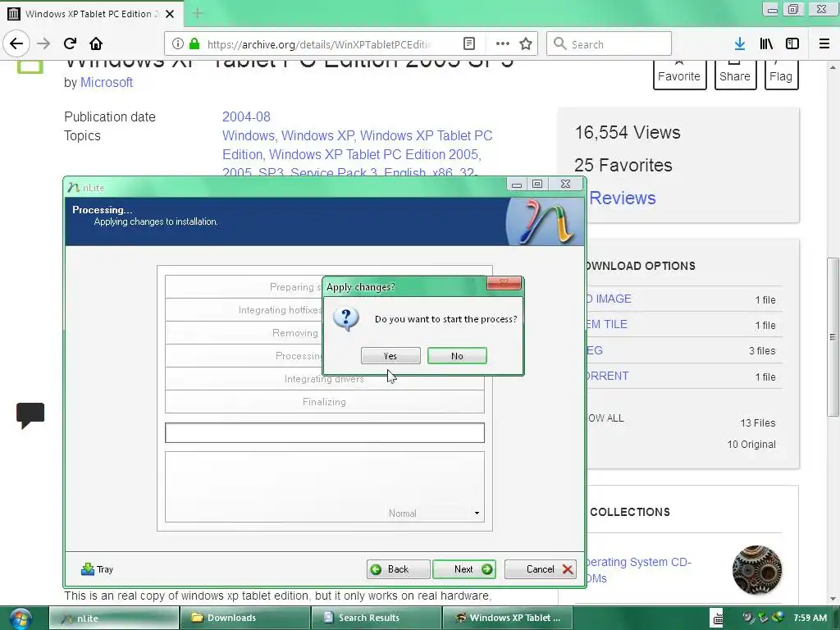Select the Windows XP Tablet PC Edition tab
Screen dimensions: 840x630
click(x=90, y=14)
